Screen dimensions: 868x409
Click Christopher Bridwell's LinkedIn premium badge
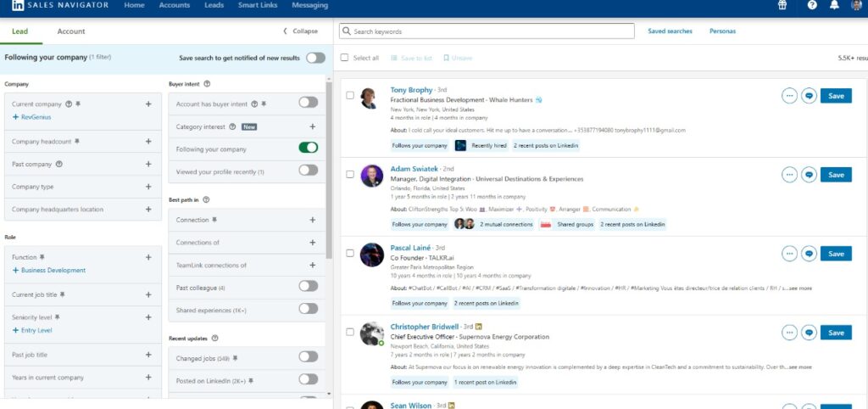pyautogui.click(x=479, y=327)
